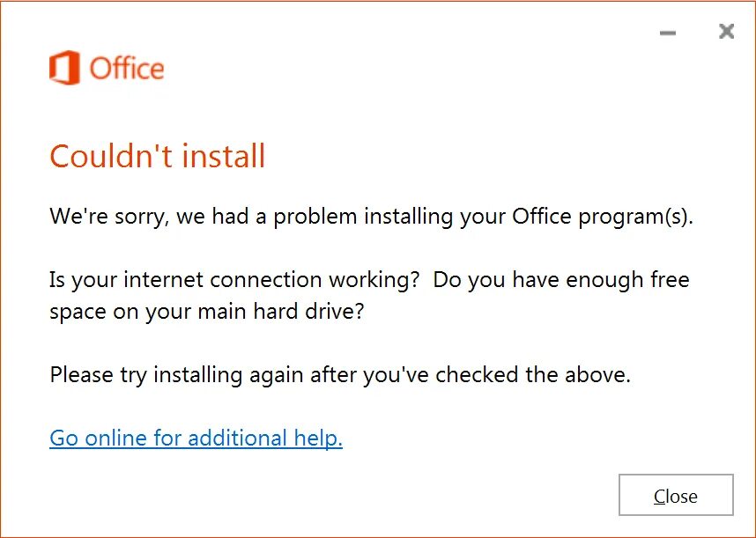
Task: Click the 'Please try installing again' instruction
Action: (340, 375)
